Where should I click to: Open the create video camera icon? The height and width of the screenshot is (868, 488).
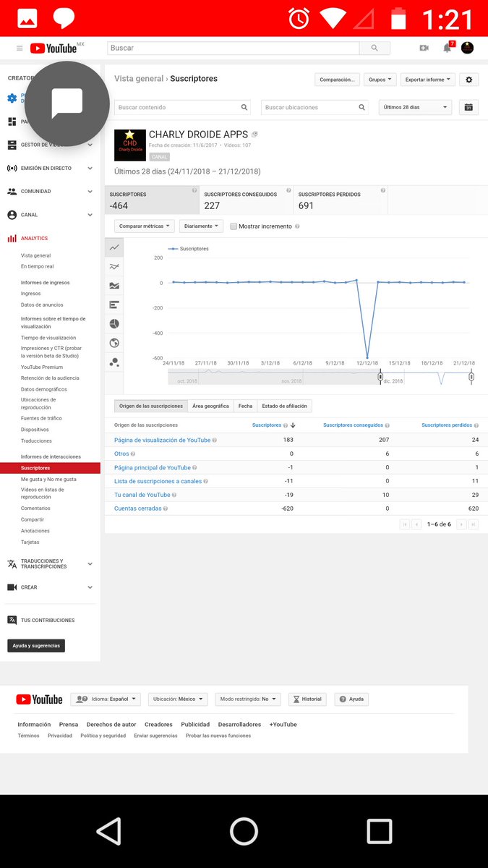click(x=424, y=48)
